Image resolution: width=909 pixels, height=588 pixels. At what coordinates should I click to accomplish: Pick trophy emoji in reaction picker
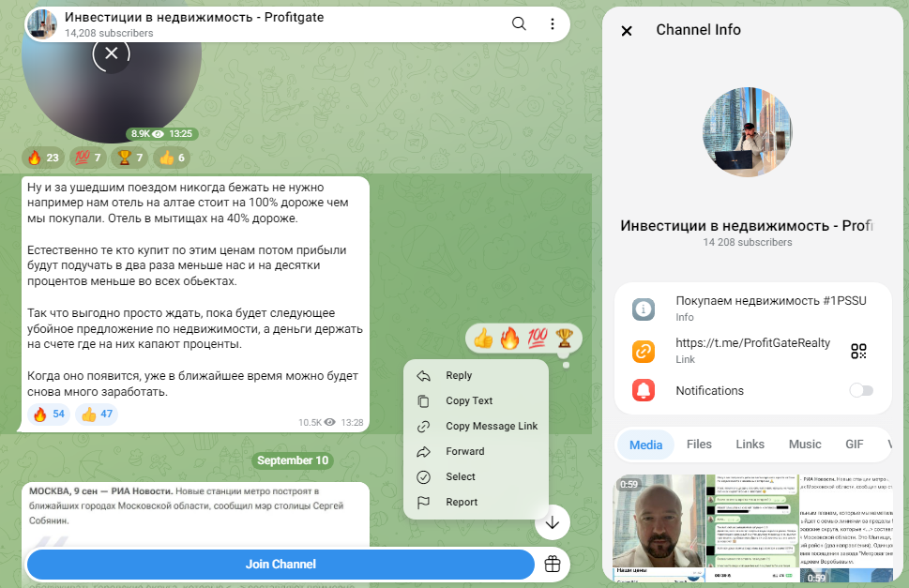(x=564, y=338)
